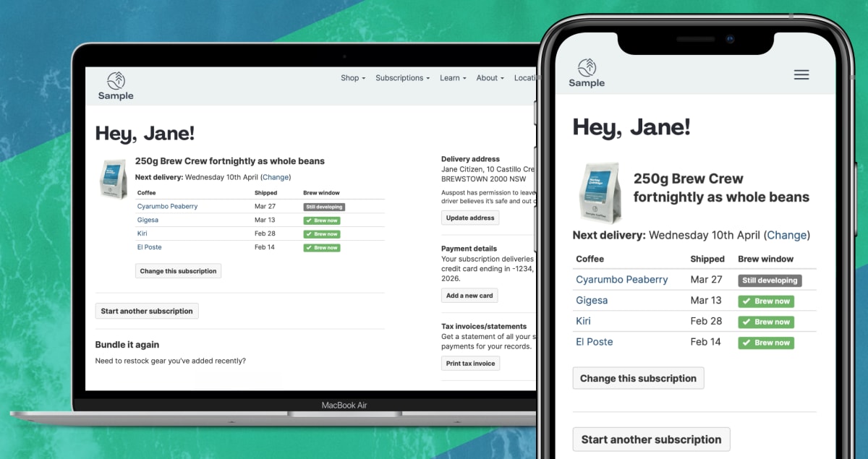Open the Cyarumbo Peaberry link on the phone
The width and height of the screenshot is (868, 459).
tap(622, 280)
